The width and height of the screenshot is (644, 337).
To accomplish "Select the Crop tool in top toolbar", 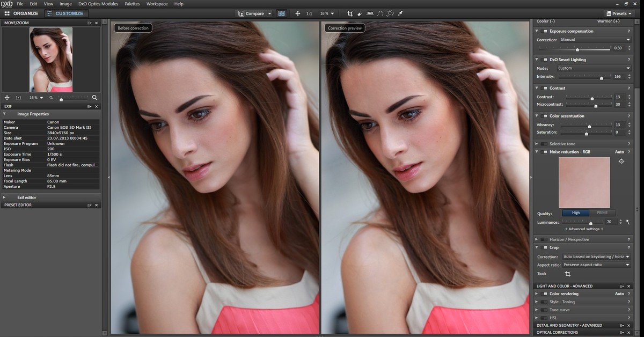I will tap(350, 13).
